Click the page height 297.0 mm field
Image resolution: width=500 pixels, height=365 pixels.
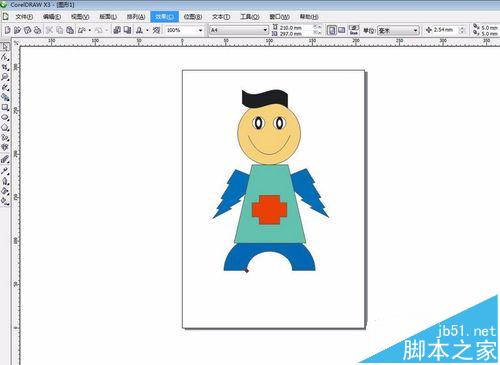pos(295,34)
